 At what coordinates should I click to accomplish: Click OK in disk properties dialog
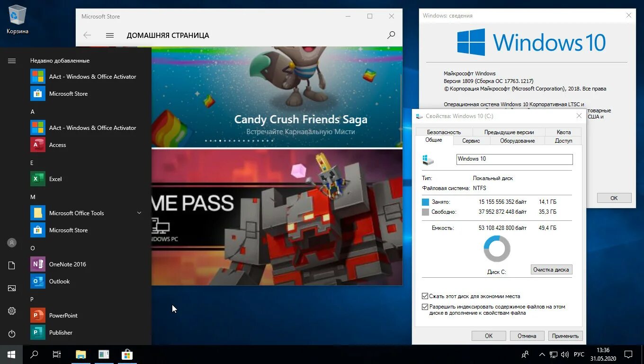tap(489, 336)
